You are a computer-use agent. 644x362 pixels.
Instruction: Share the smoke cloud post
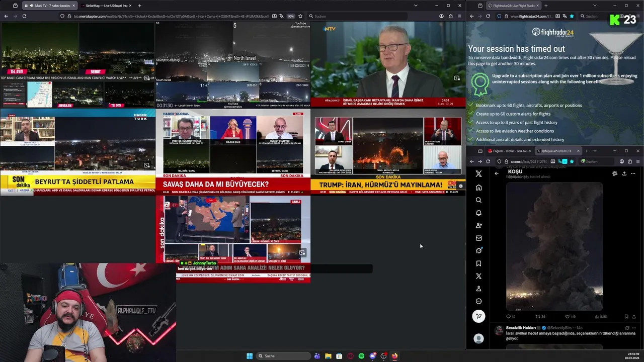(x=633, y=316)
